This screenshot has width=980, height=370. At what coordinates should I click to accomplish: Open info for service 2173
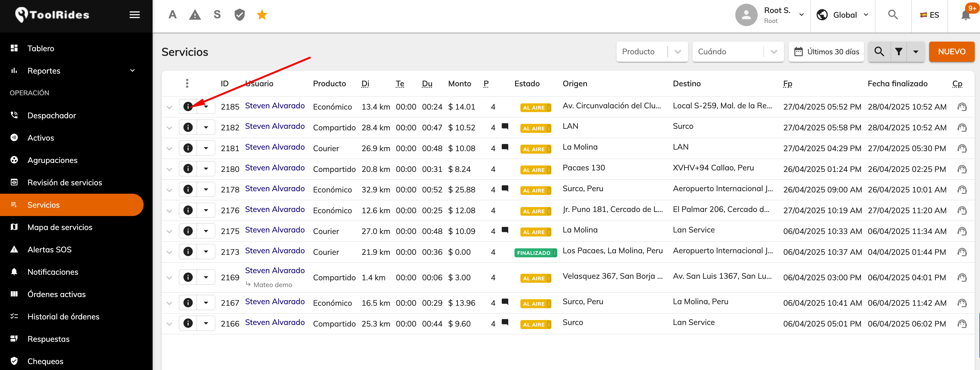pos(188,252)
